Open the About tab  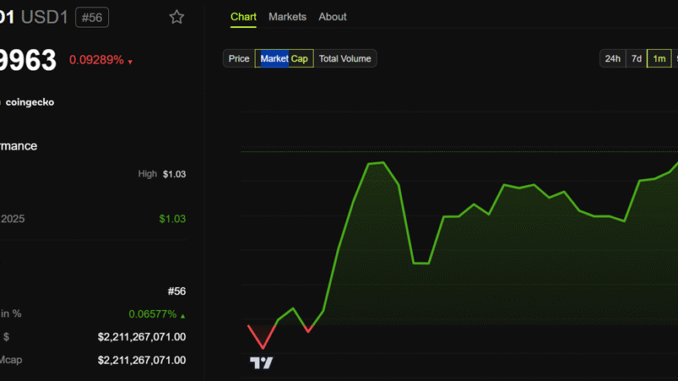click(333, 17)
